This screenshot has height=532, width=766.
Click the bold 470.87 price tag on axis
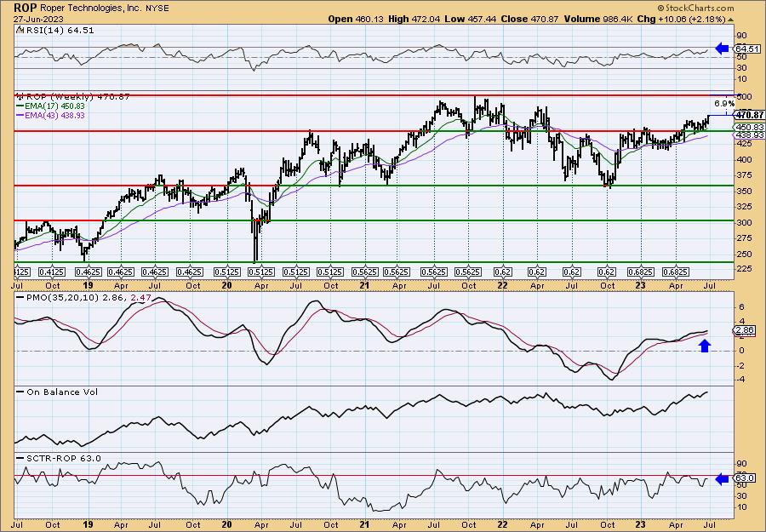coord(749,115)
